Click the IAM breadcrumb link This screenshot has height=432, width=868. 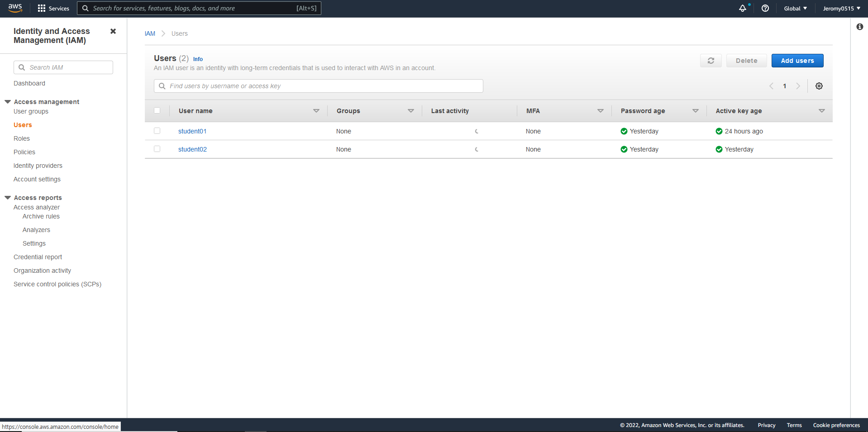point(150,33)
